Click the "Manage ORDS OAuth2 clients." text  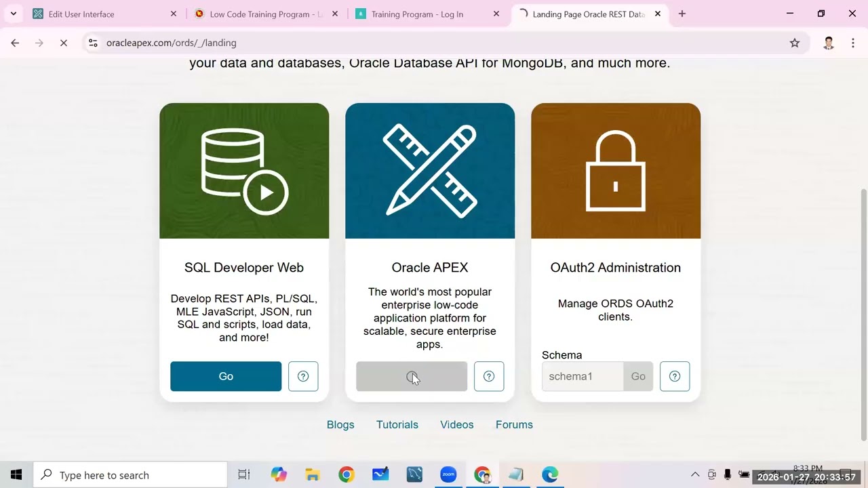(x=616, y=310)
